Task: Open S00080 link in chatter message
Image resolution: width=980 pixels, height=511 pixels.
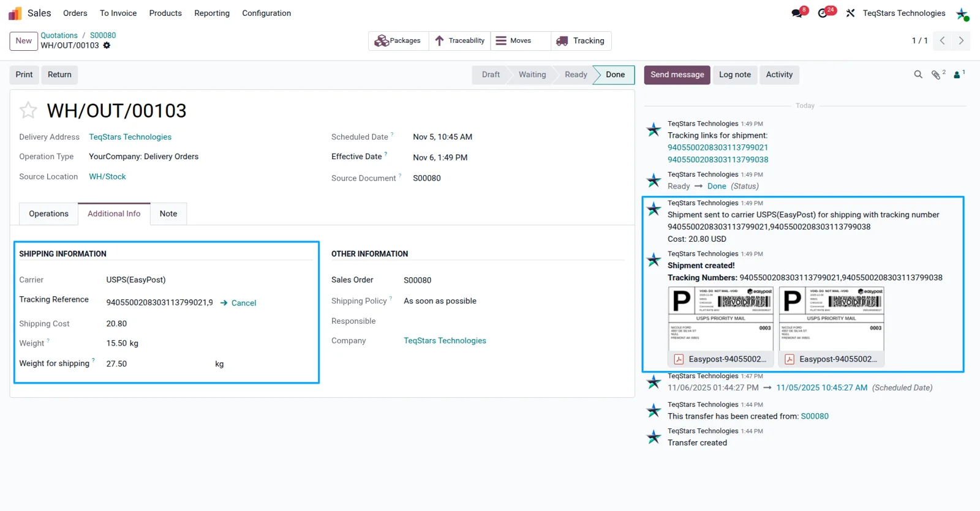Action: [x=815, y=416]
